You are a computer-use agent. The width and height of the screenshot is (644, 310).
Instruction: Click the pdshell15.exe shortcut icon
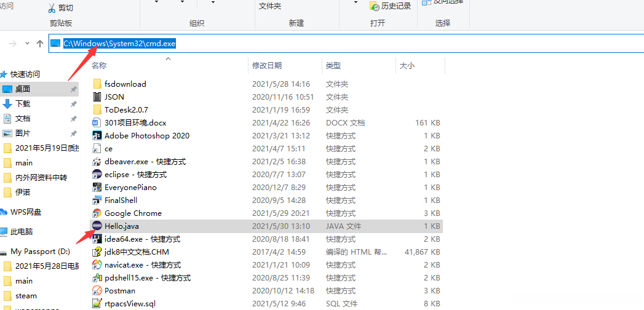pos(97,277)
